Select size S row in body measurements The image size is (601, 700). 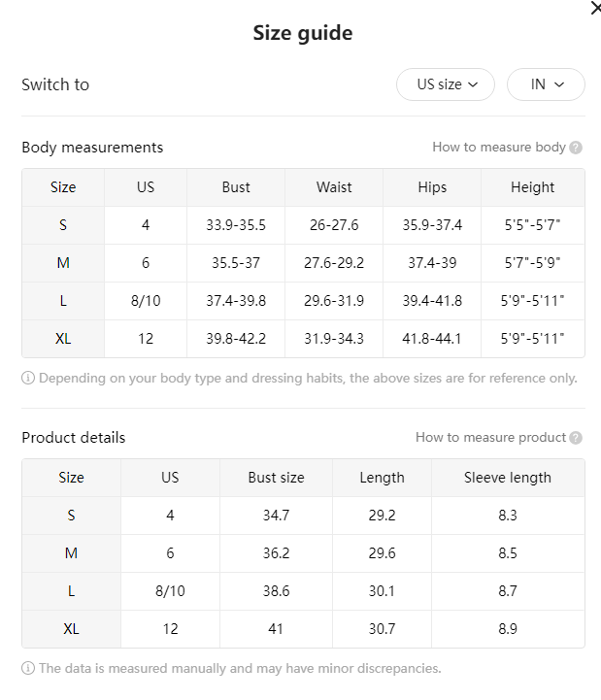pos(303,225)
